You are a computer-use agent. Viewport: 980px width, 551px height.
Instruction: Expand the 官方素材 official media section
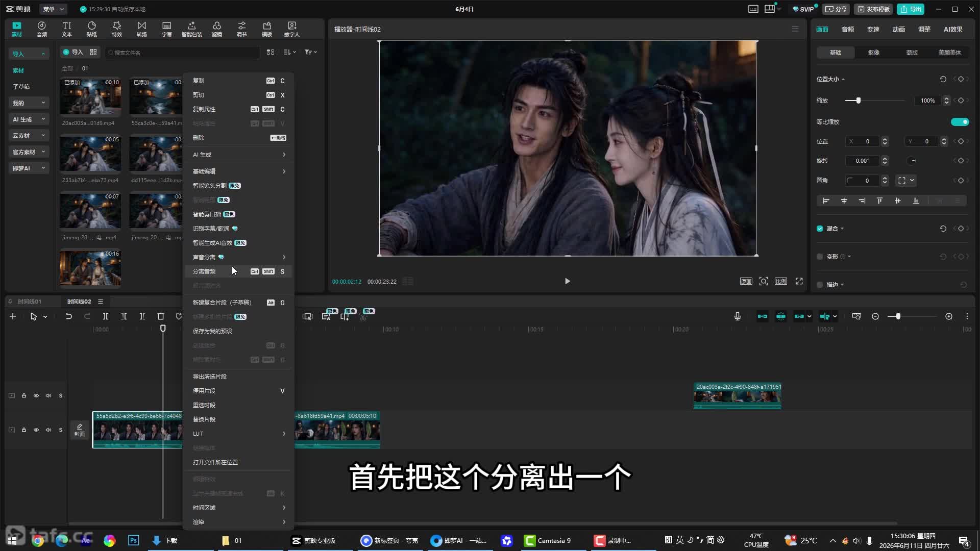30,152
